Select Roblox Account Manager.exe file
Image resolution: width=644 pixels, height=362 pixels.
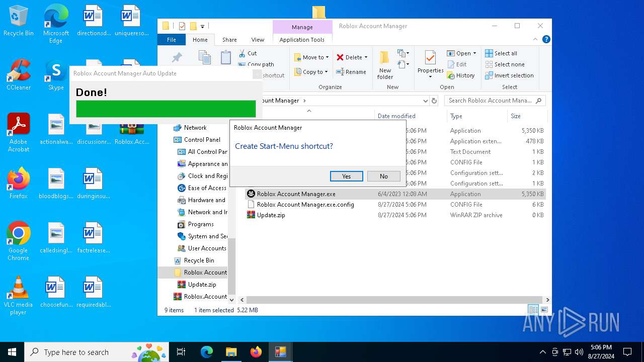pyautogui.click(x=395, y=194)
